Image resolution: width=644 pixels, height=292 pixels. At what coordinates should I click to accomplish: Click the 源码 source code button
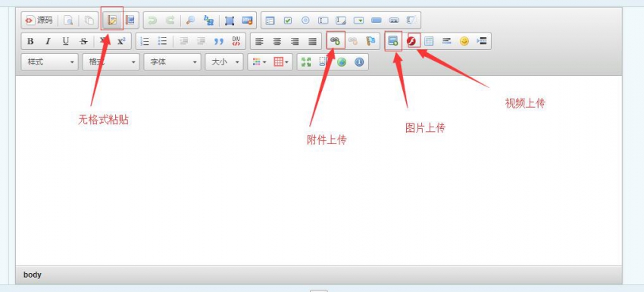(x=39, y=20)
